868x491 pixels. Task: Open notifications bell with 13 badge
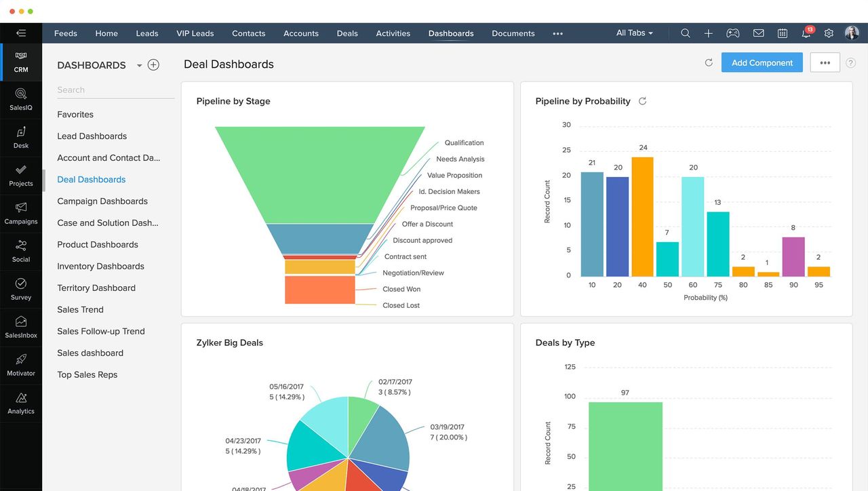(x=807, y=33)
